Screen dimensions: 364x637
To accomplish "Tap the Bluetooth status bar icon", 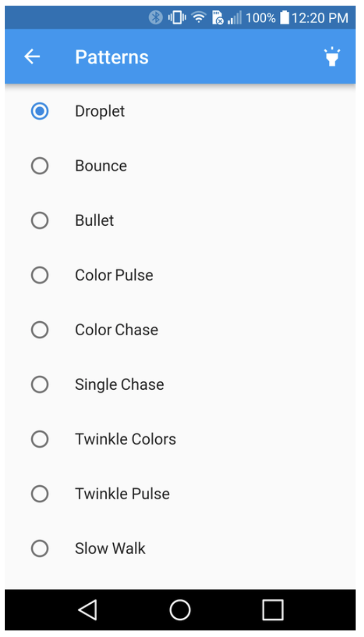I will coord(155,18).
